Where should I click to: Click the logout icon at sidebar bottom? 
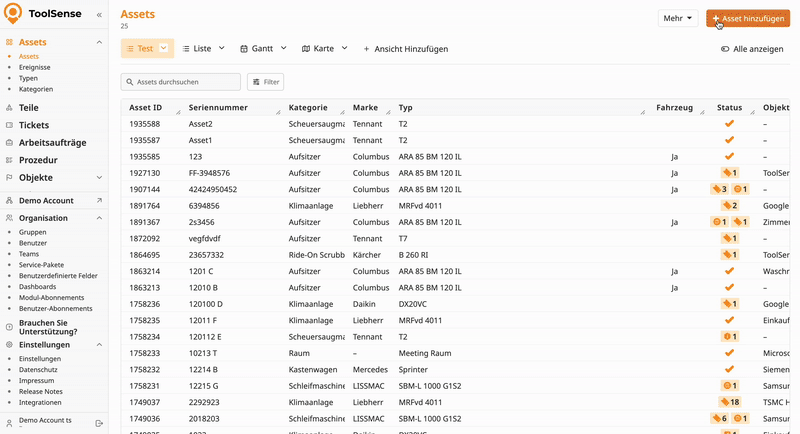coord(99,423)
